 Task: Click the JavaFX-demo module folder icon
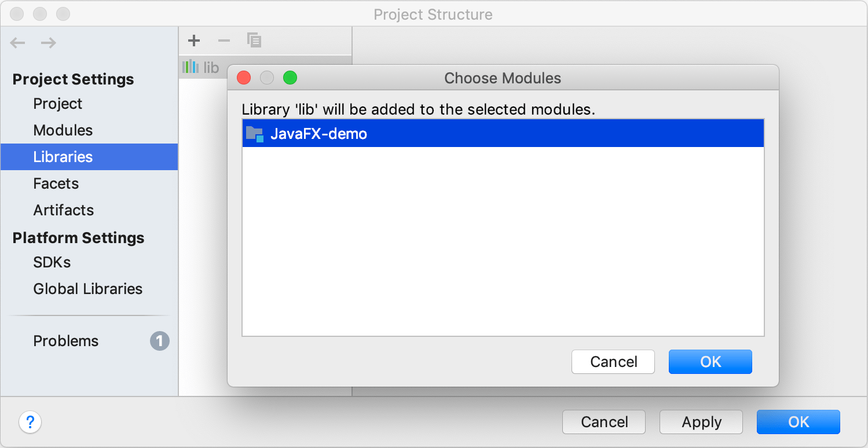click(x=254, y=134)
